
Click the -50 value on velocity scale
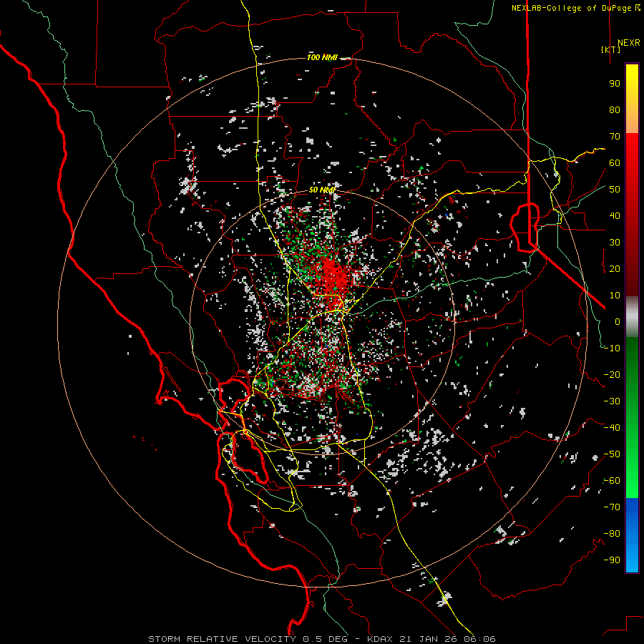pos(612,454)
